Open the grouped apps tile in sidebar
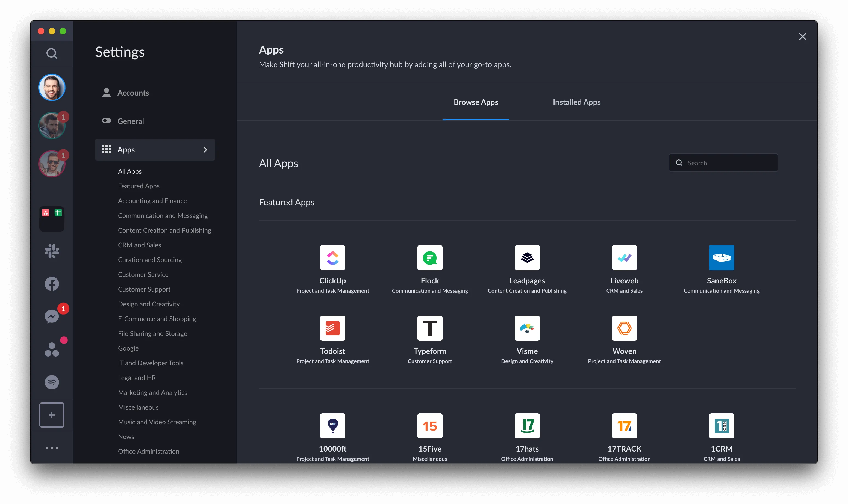This screenshot has width=848, height=504. pos(52,219)
